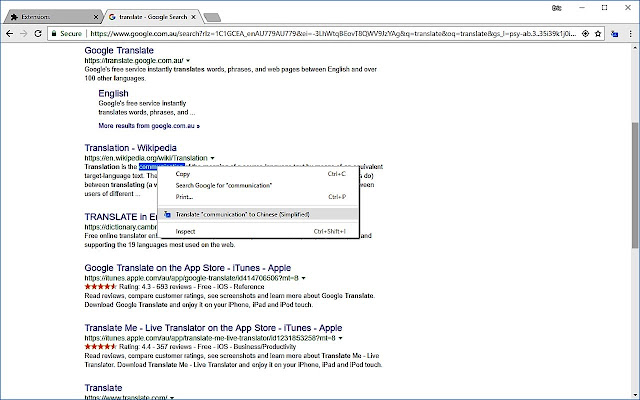Translate "communication" to Chinese (Simplified)
Viewport: 640px width, 400px height.
259,214
